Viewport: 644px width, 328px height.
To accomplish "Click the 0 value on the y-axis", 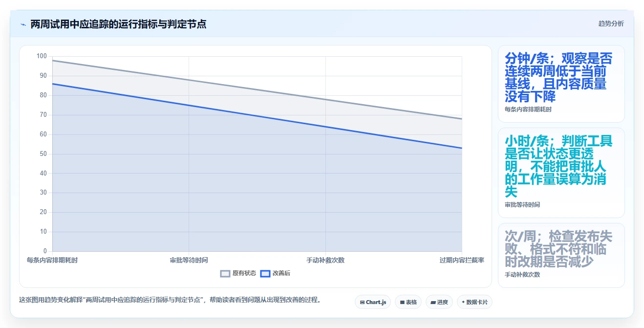I will (45, 251).
